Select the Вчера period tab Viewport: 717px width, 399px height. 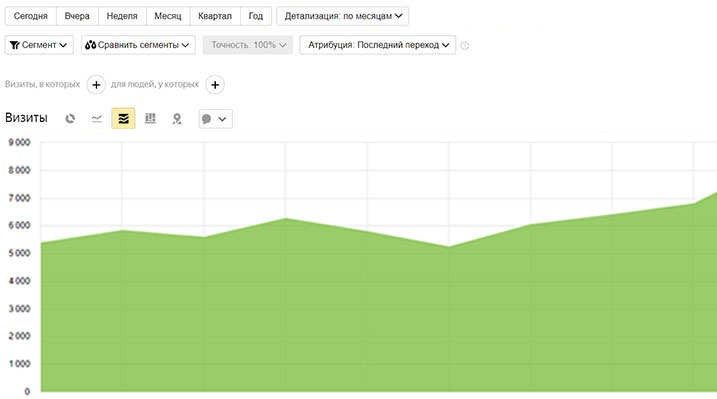click(x=77, y=16)
